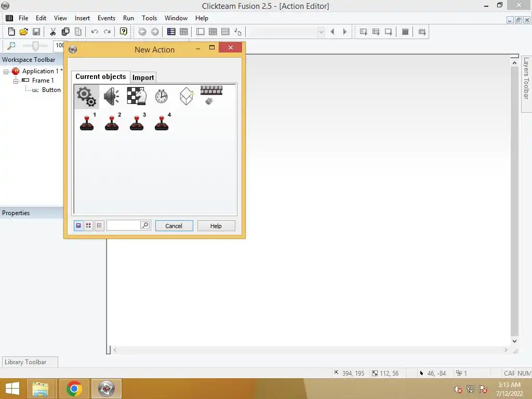Click the Stop application square icon

coord(405,32)
